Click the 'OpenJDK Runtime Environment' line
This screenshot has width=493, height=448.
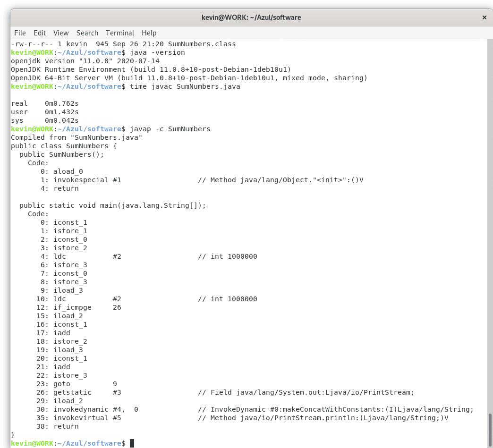tap(151, 69)
